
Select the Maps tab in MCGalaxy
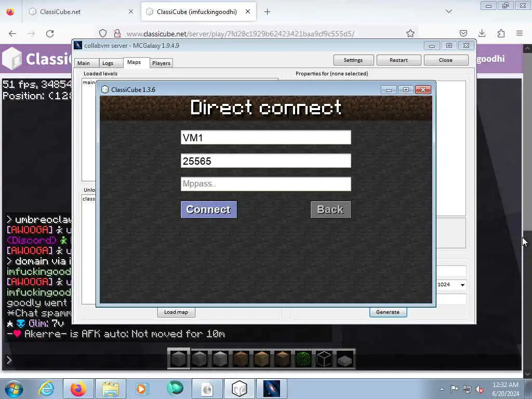(x=134, y=62)
